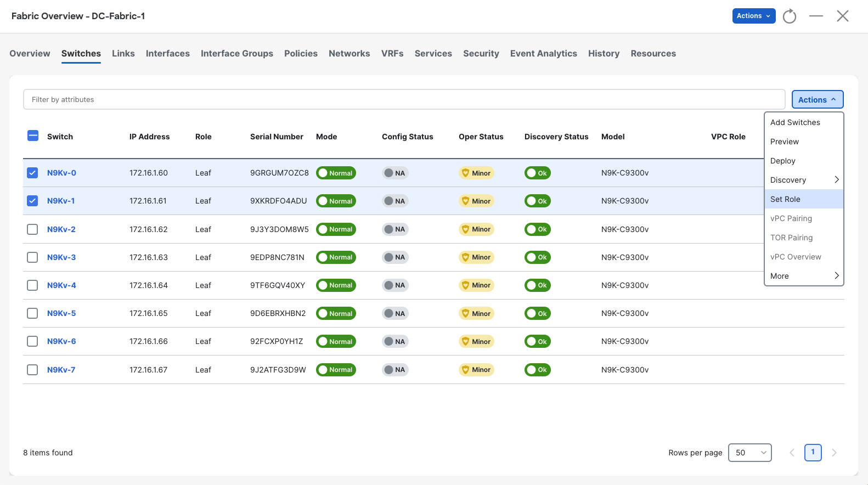Click the Normal mode badge for N9Kv-5
This screenshot has height=485, width=868.
point(336,313)
